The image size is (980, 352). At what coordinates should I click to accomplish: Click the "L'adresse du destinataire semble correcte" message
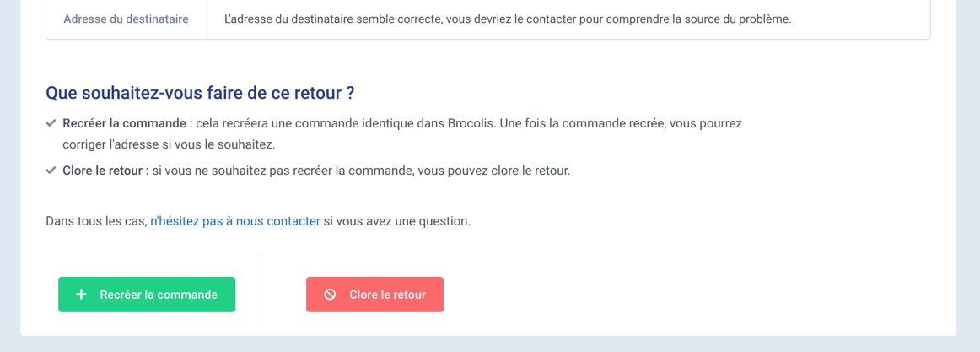point(334,19)
